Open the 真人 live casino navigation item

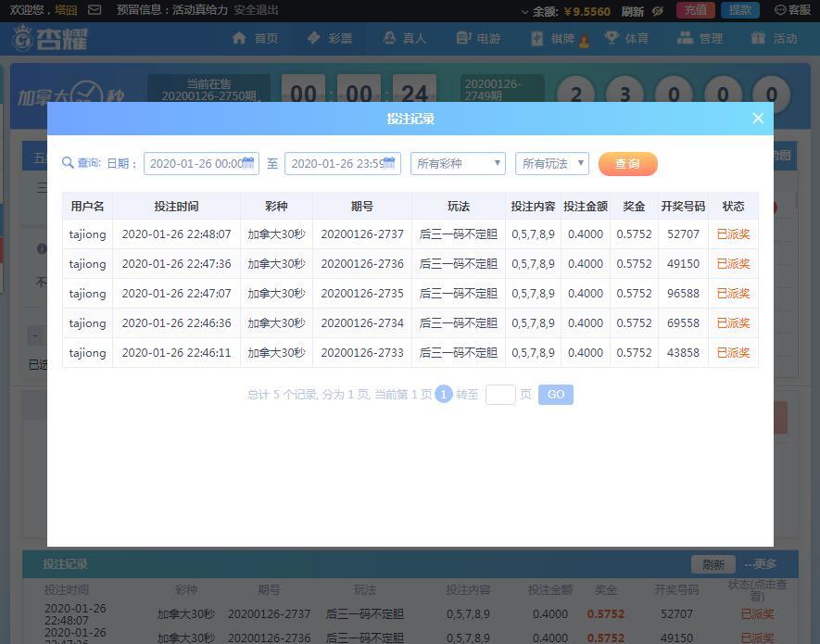click(404, 38)
